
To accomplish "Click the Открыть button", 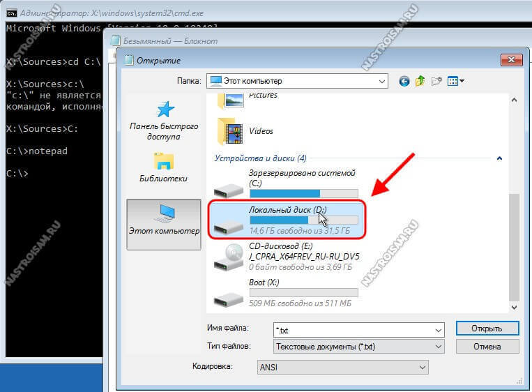I will pos(487,329).
